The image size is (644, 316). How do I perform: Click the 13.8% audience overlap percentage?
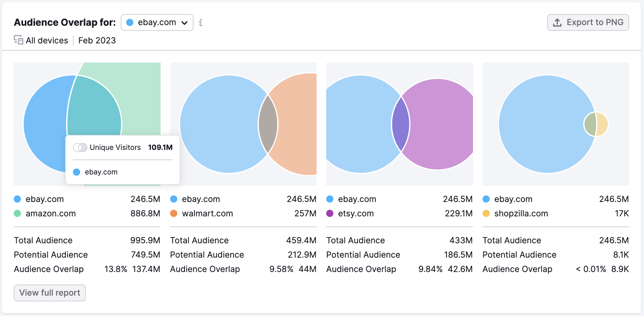(x=116, y=269)
